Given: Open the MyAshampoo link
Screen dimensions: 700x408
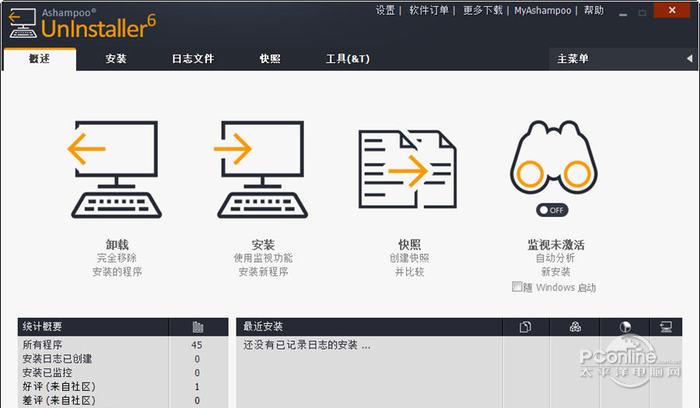Looking at the screenshot, I should [542, 10].
